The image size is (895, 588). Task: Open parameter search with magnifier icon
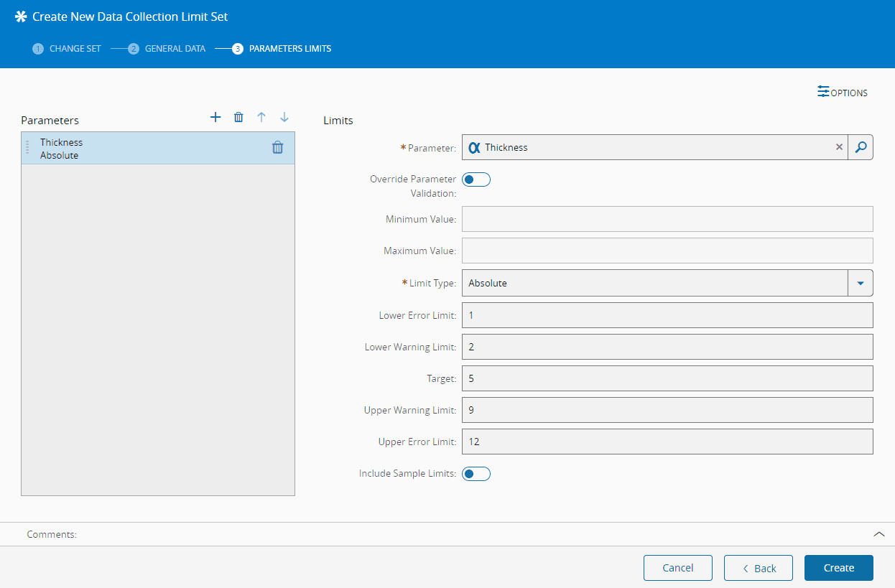point(861,147)
